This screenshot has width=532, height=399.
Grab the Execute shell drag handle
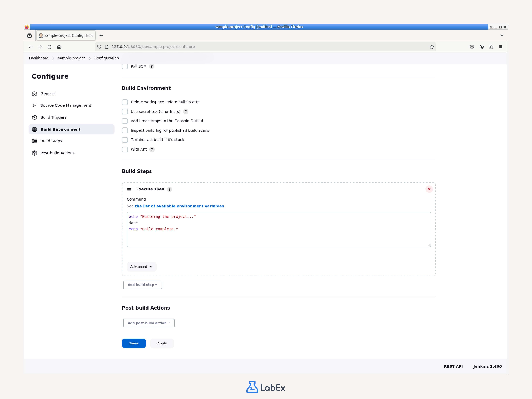coord(129,189)
